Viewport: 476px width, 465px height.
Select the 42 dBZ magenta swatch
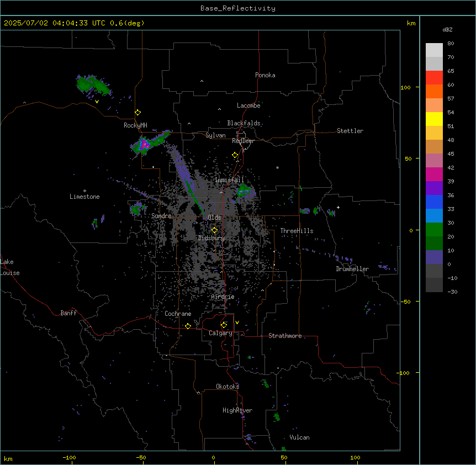click(x=434, y=174)
